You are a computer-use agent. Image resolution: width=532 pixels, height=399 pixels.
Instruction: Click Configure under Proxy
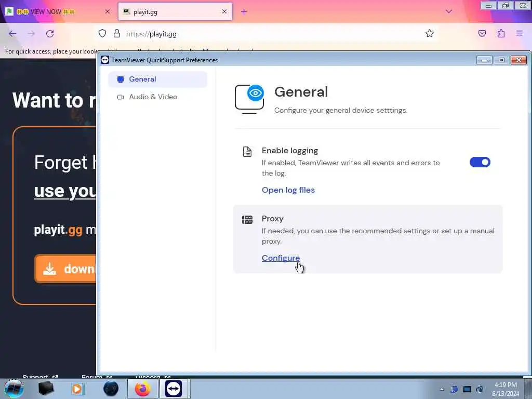281,258
